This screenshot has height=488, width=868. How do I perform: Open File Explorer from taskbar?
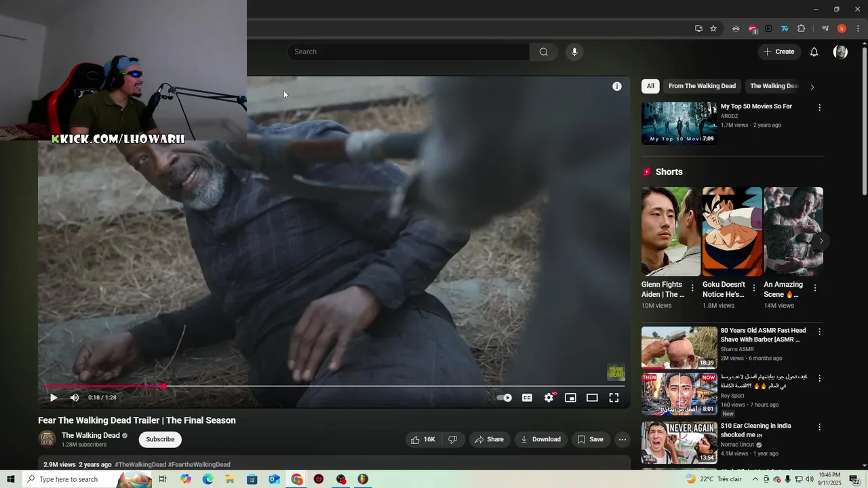[x=230, y=479]
